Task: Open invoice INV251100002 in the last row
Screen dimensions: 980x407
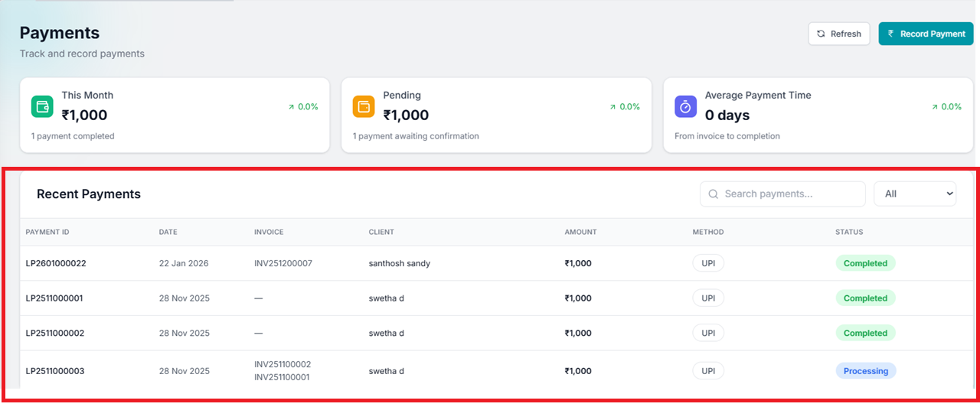Action: 283,365
